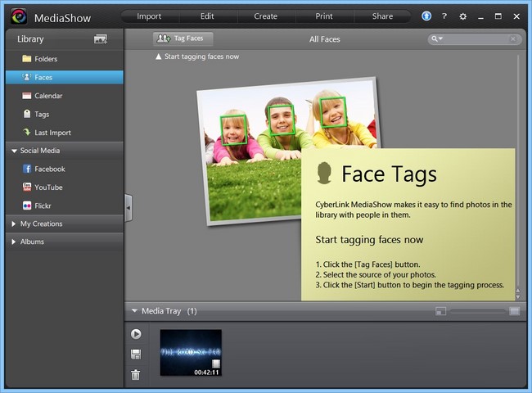Select Tags in the Library sidebar

click(x=42, y=115)
